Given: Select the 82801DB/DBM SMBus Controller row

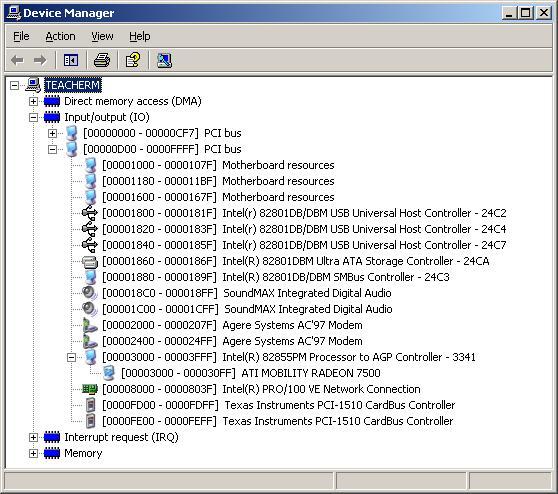Looking at the screenshot, I should pos(276,277).
